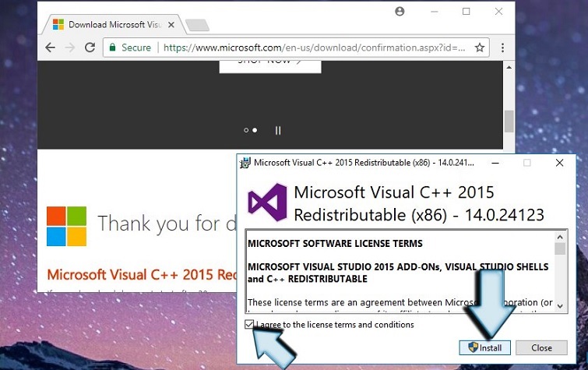Select the second carousel dot indicator
This screenshot has height=370, width=588.
coord(255,130)
